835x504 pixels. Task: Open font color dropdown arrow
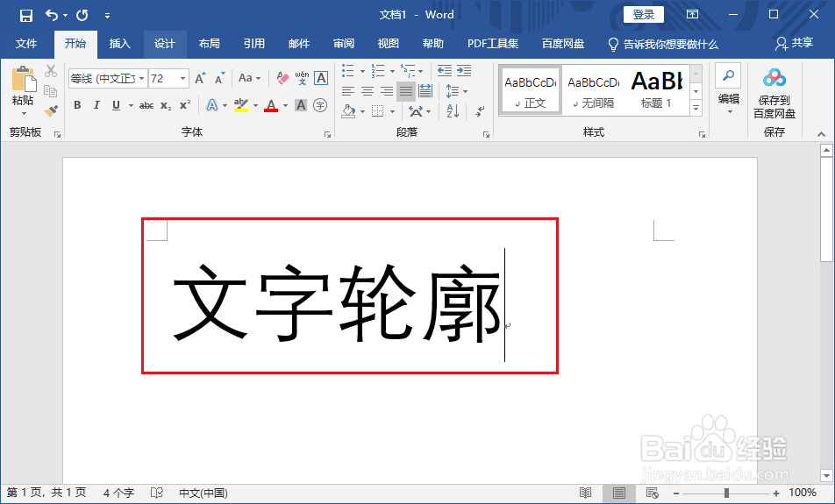285,105
